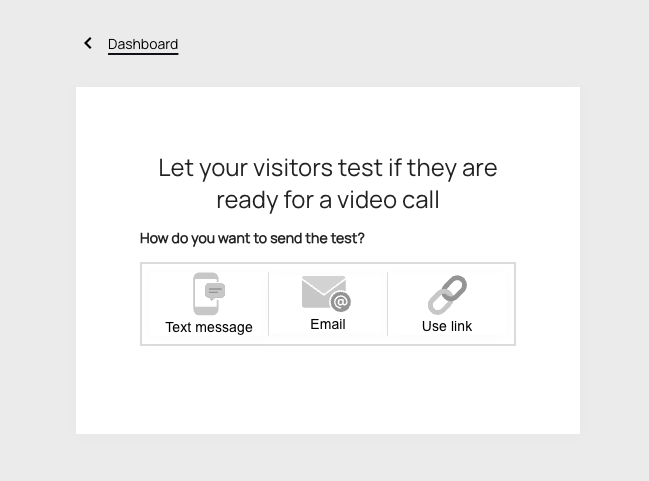
Task: Click the @ badge on envelope icon
Action: point(341,301)
